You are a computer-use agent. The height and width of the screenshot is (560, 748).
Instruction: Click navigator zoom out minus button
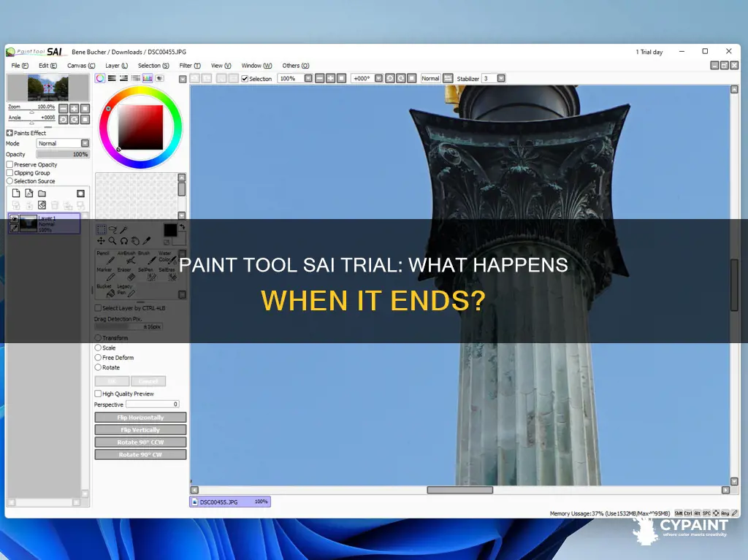(63, 109)
